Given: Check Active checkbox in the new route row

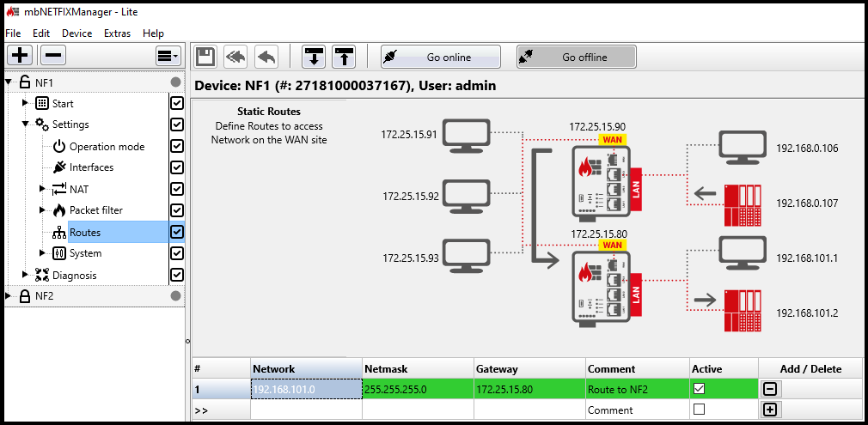Looking at the screenshot, I should click(700, 410).
